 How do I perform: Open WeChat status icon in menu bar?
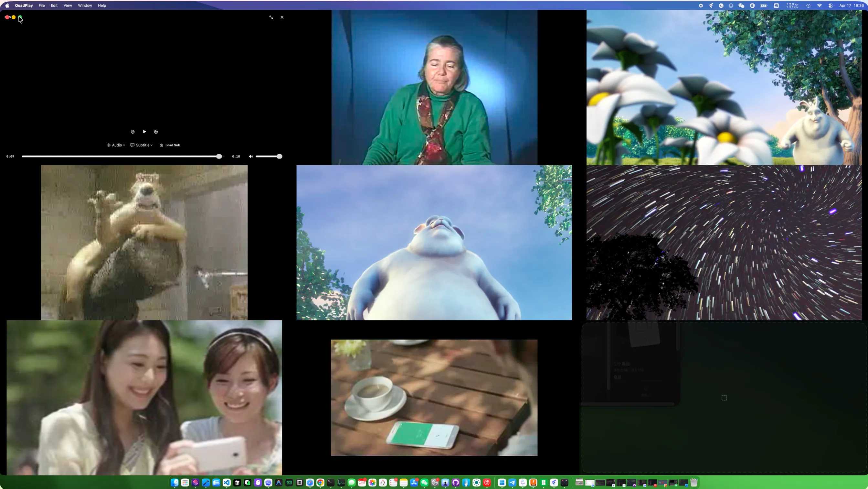[x=741, y=5]
